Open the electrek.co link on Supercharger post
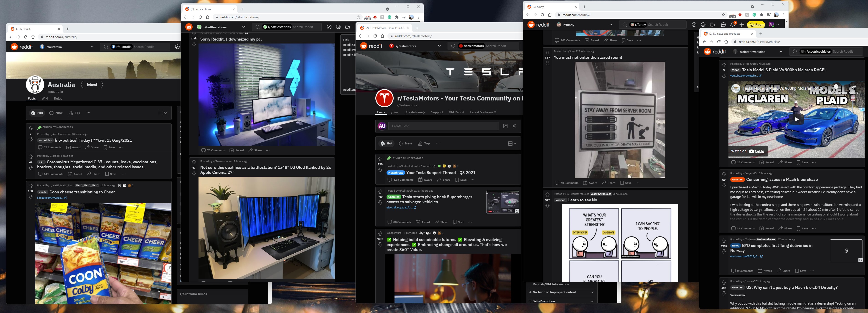The image size is (868, 313). click(x=401, y=208)
